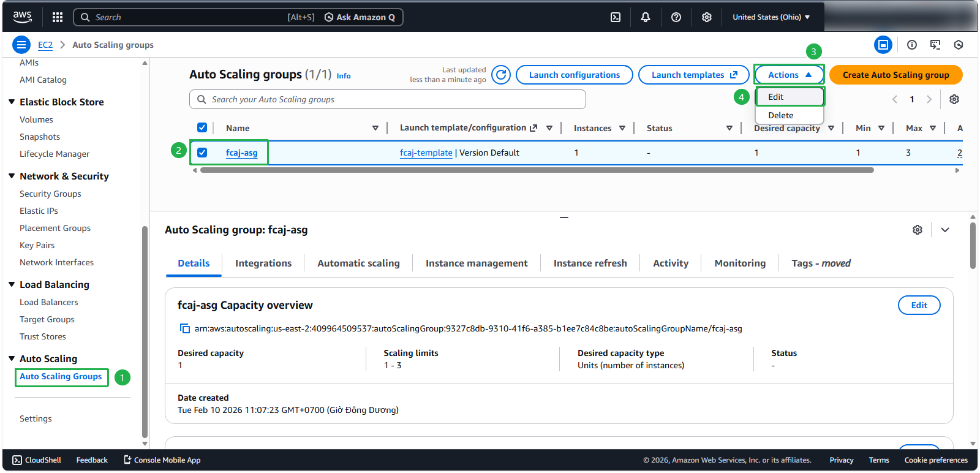This screenshot has width=980, height=473.
Task: Open the fcaj-template link
Action: 426,153
